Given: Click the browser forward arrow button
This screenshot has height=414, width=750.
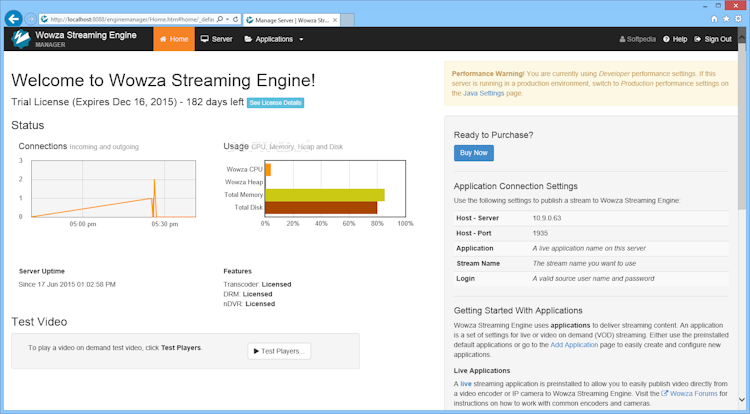Looking at the screenshot, I should 31,19.
